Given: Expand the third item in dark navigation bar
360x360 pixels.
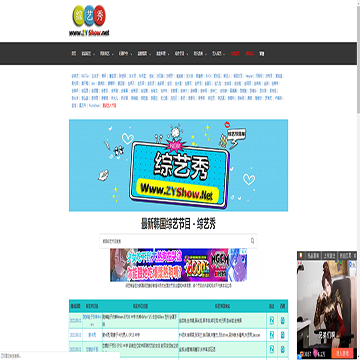Looking at the screenshot, I should [107, 53].
